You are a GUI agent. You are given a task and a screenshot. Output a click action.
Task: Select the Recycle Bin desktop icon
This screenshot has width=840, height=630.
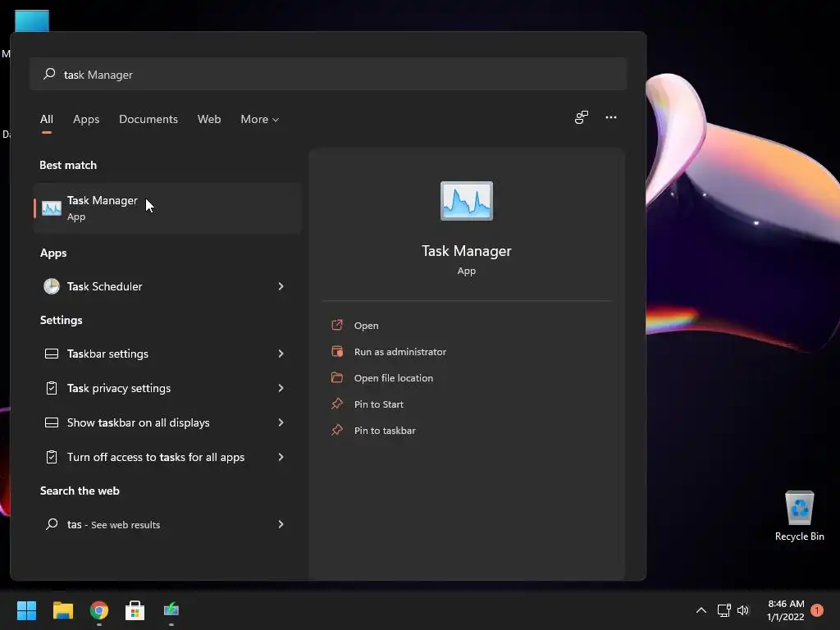click(799, 516)
